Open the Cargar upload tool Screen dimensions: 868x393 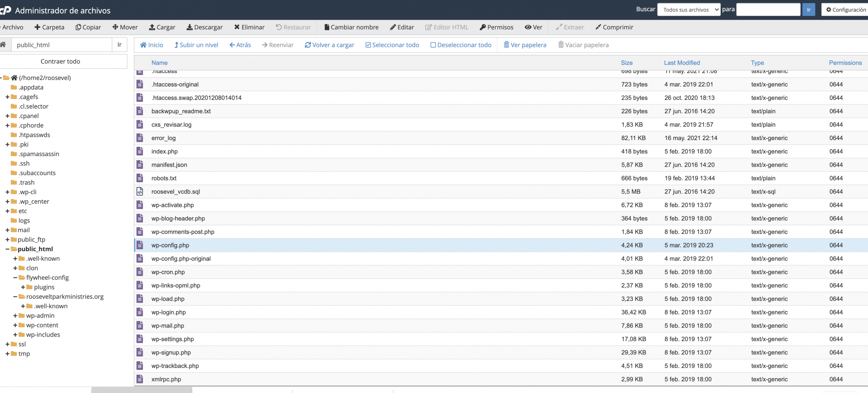pyautogui.click(x=162, y=27)
